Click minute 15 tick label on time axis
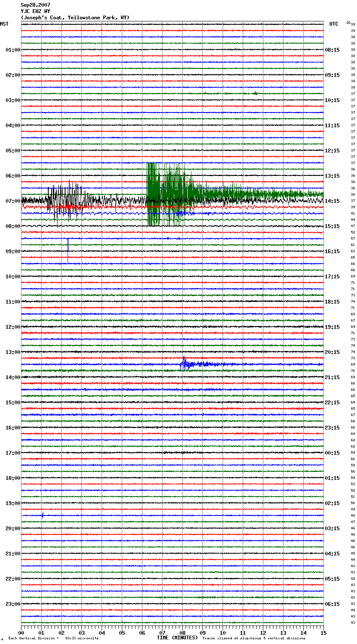This screenshot has width=357, height=644. [323, 633]
